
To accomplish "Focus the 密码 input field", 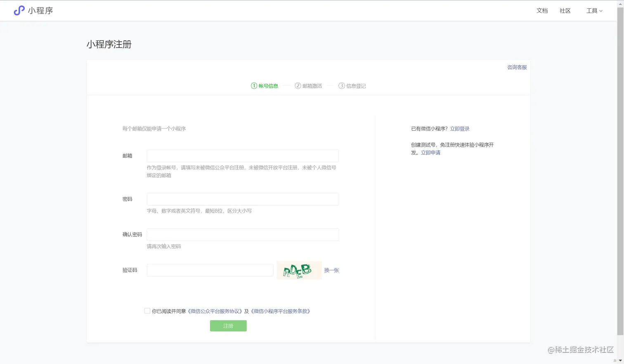I will [x=243, y=199].
